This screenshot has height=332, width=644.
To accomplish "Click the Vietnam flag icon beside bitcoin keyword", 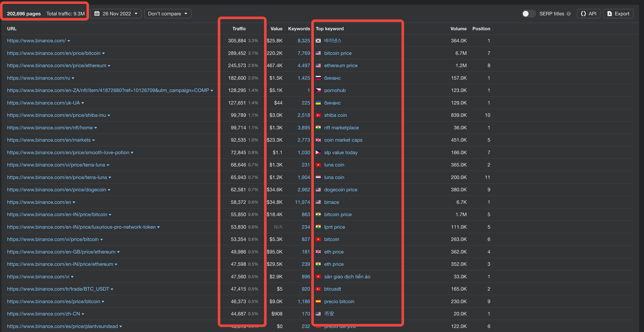I will coord(318,239).
